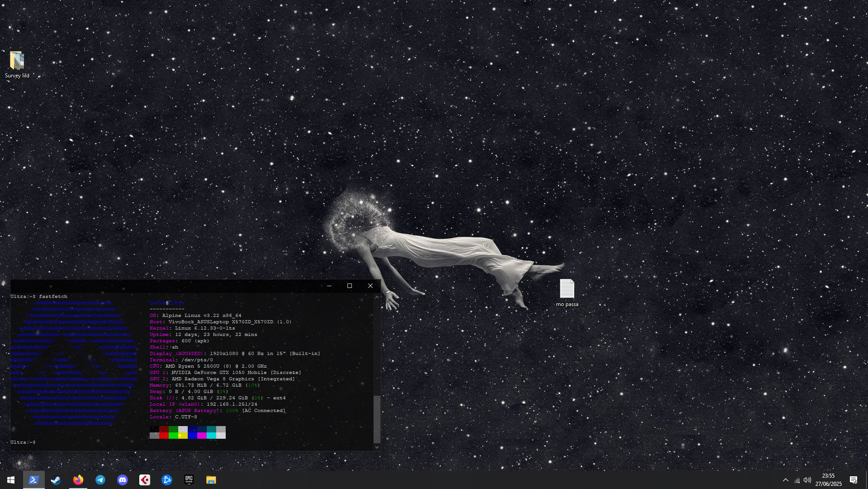Viewport: 868px width, 489px height.
Task: Maximize the terminal window
Action: coord(350,286)
